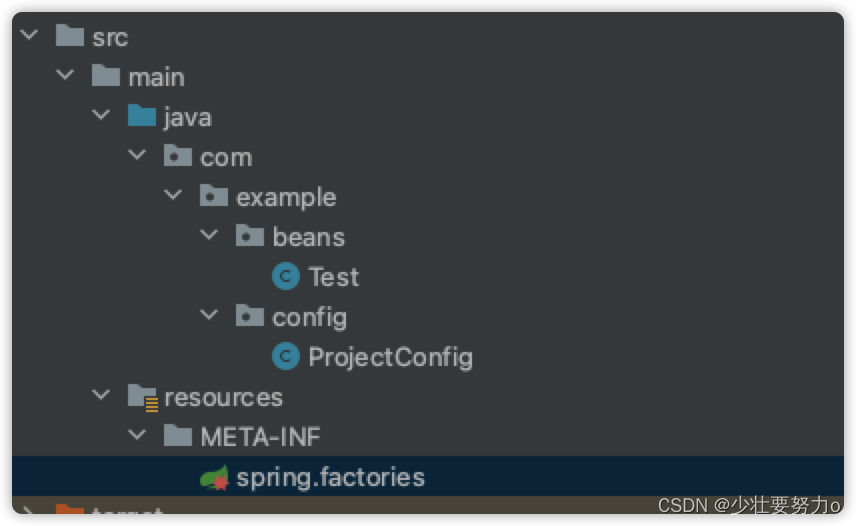Collapse the config package arrow
This screenshot has width=856, height=526.
209,316
